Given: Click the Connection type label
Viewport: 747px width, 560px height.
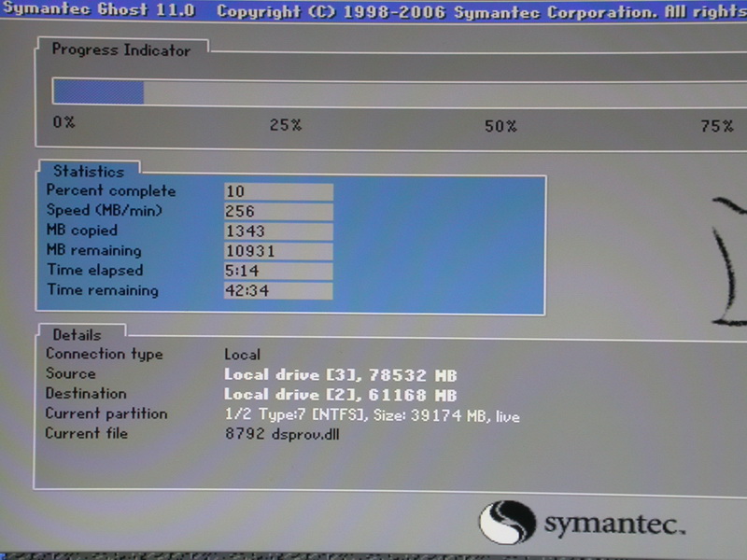Looking at the screenshot, I should coord(105,354).
